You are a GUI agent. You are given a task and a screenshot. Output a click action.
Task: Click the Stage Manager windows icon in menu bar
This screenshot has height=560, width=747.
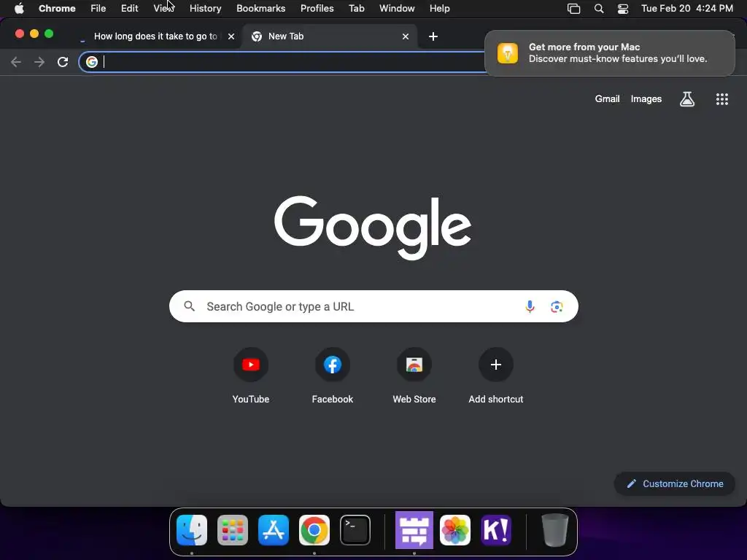pos(573,9)
